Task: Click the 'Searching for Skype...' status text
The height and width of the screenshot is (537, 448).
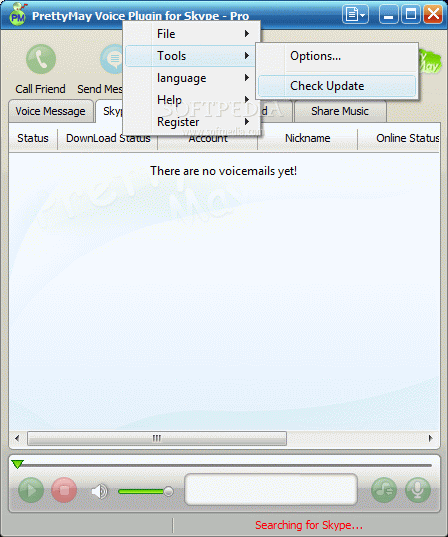Action: tap(309, 525)
